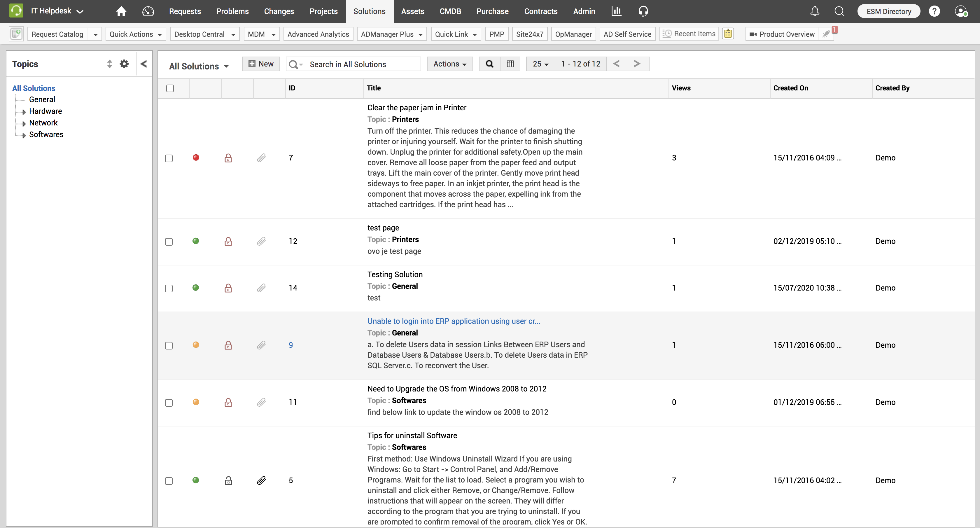980x528 pixels.
Task: Switch to the Assets tab
Action: pyautogui.click(x=412, y=11)
